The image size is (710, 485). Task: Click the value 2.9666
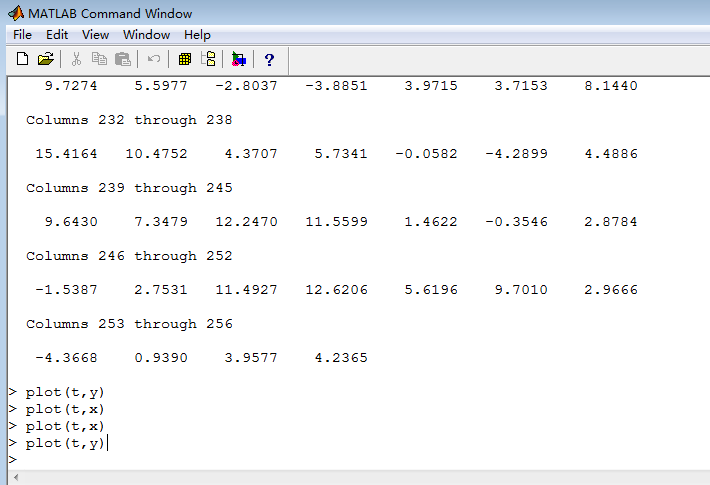[611, 290]
